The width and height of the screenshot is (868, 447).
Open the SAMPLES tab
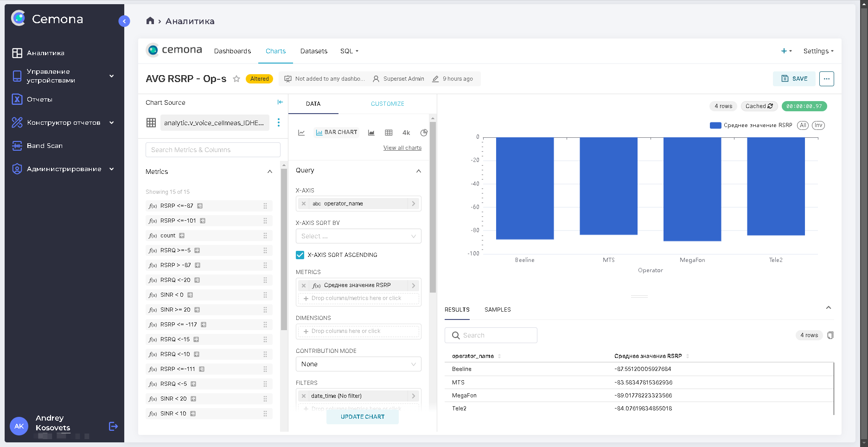tap(498, 310)
